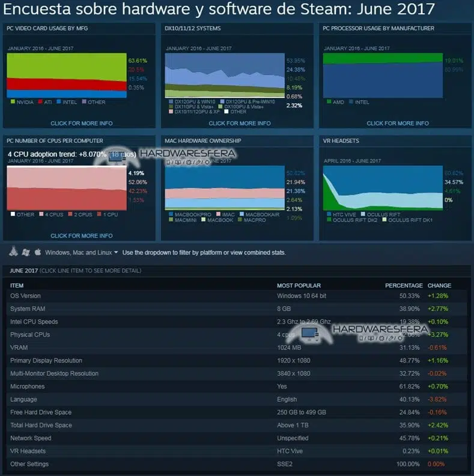The width and height of the screenshot is (474, 476).
Task: Open the number of CPUs chart
Action: [x=67, y=188]
